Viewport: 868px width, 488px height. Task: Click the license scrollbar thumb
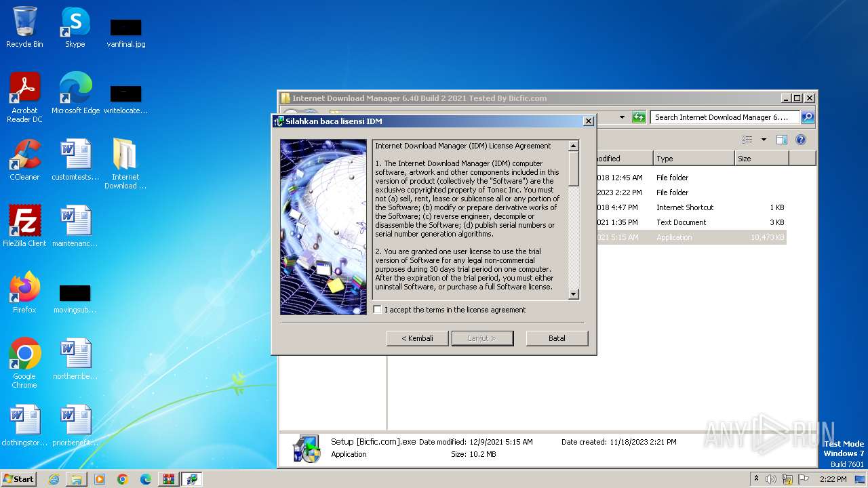point(574,168)
